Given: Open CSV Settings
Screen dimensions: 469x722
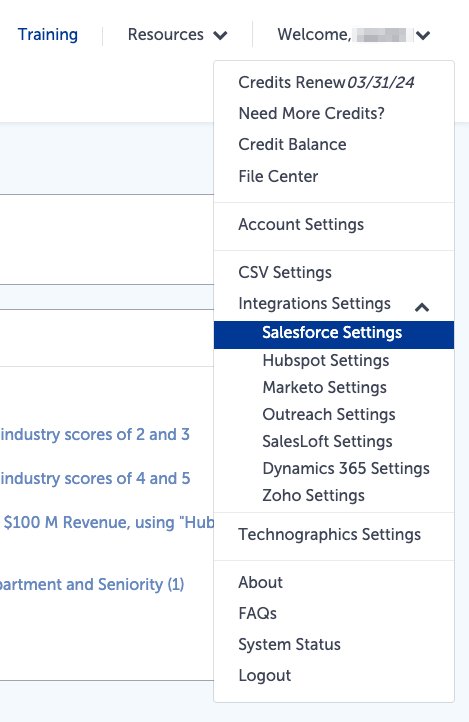Looking at the screenshot, I should [x=285, y=273].
